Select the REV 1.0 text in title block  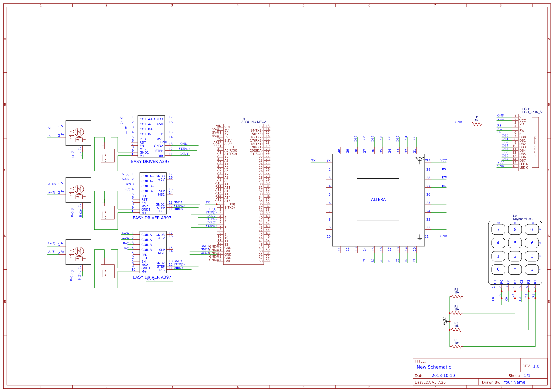[536, 366]
